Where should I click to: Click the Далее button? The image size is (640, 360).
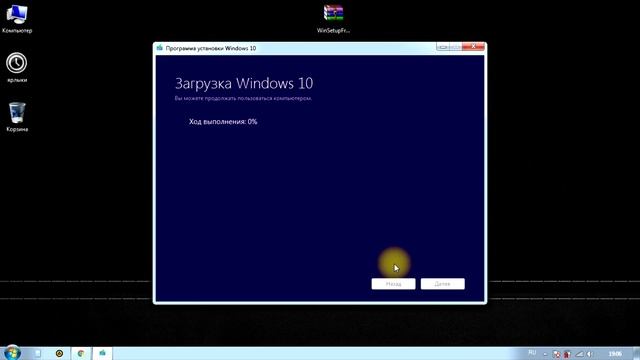[442, 284]
